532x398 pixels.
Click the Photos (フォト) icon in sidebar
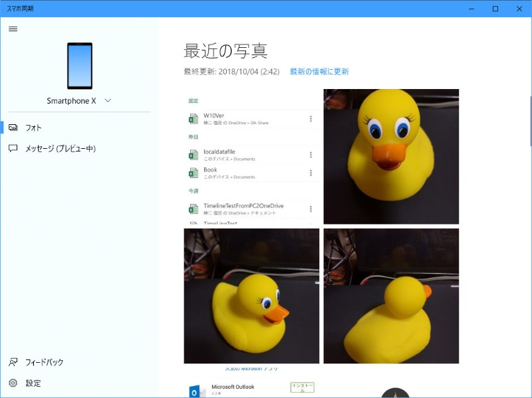13,128
